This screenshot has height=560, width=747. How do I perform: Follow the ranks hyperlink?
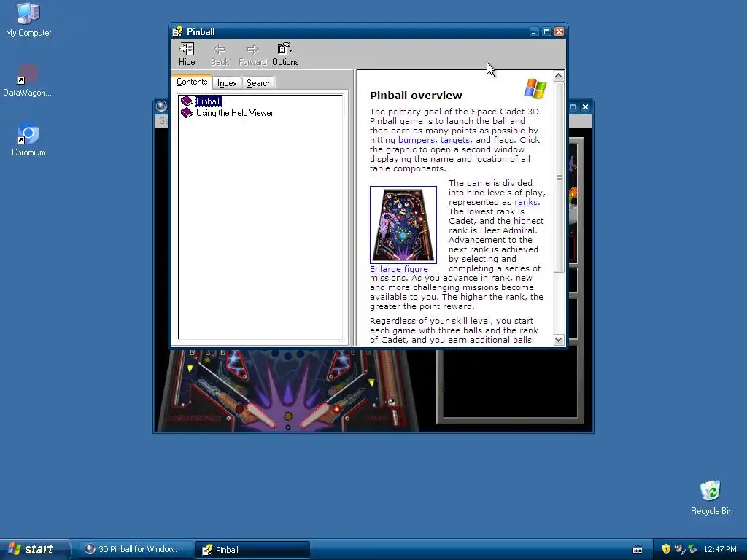pos(526,202)
